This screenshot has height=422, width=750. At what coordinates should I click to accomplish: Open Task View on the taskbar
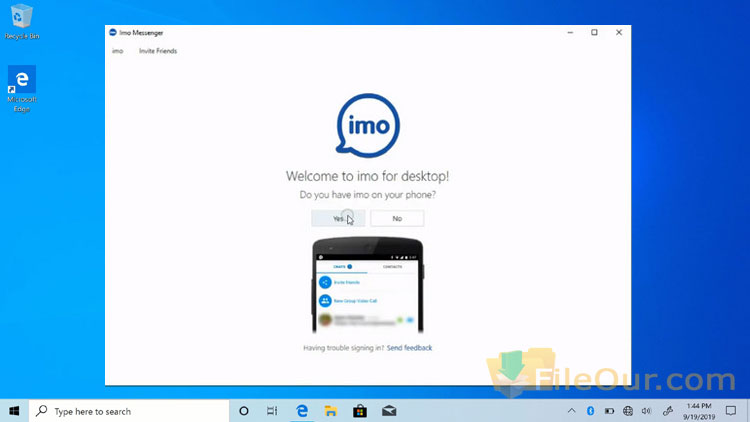coord(272,411)
